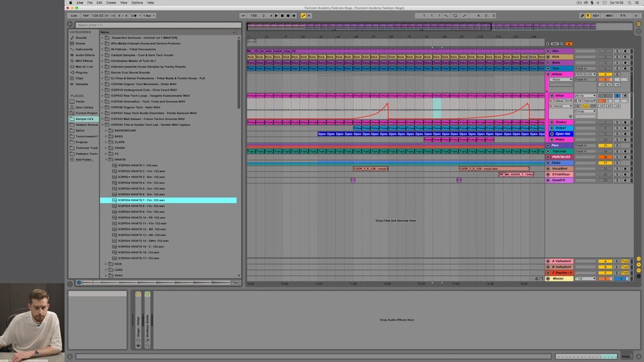Select Packs under Places

point(80,101)
